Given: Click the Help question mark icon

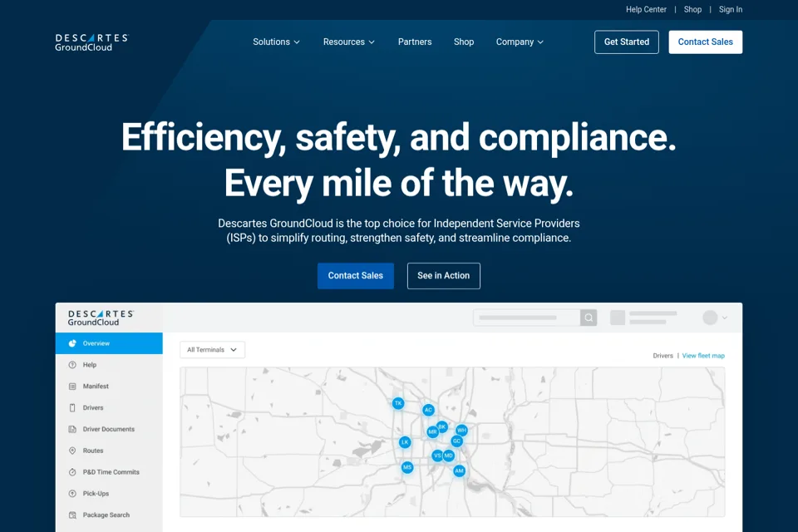Looking at the screenshot, I should click(72, 365).
